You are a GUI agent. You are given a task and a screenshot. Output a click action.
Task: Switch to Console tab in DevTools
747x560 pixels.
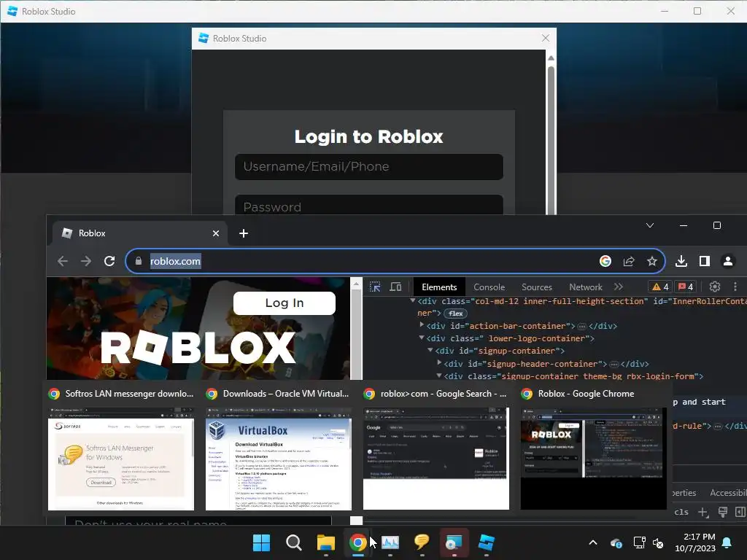point(489,287)
